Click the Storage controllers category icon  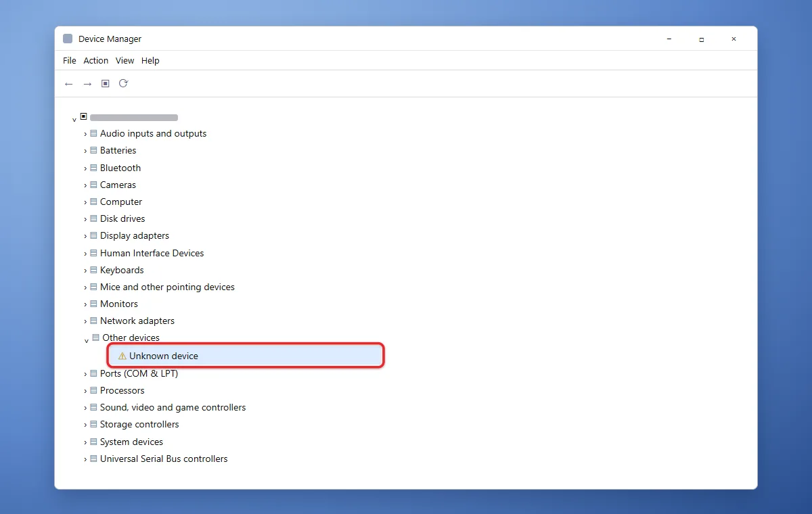tap(94, 425)
